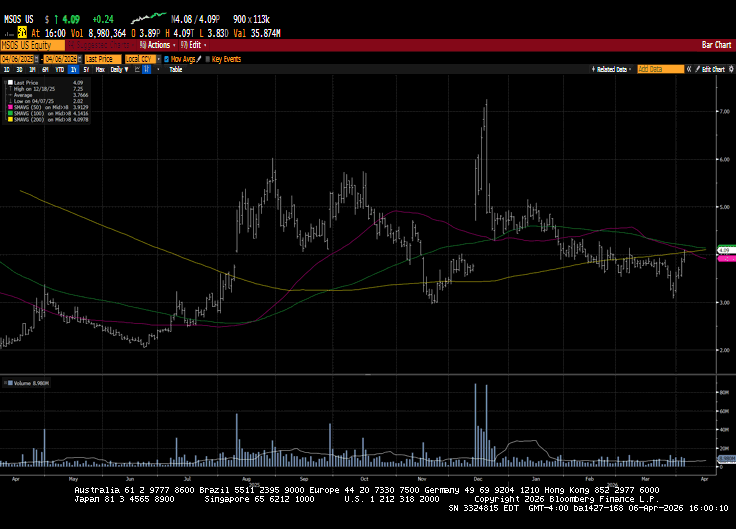
Task: Collapse the price legend tree expander
Action: (5, 83)
